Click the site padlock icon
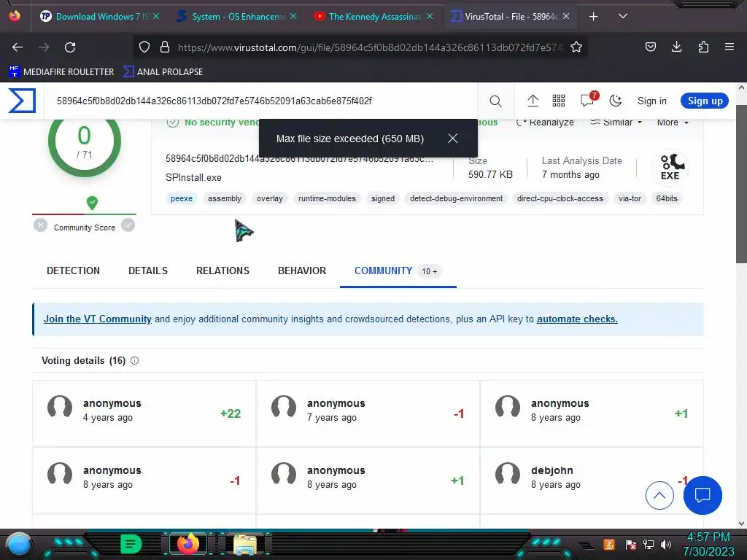 point(165,47)
